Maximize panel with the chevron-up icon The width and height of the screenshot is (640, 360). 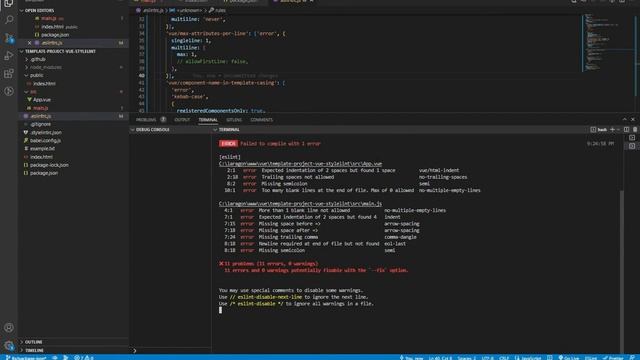[624, 119]
